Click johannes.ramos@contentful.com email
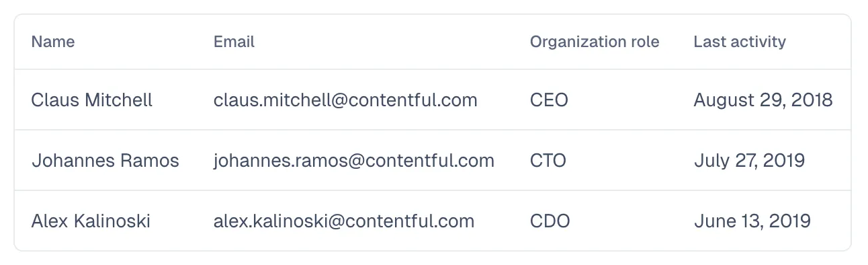Viewport: 868px width, 265px height. pyautogui.click(x=354, y=161)
